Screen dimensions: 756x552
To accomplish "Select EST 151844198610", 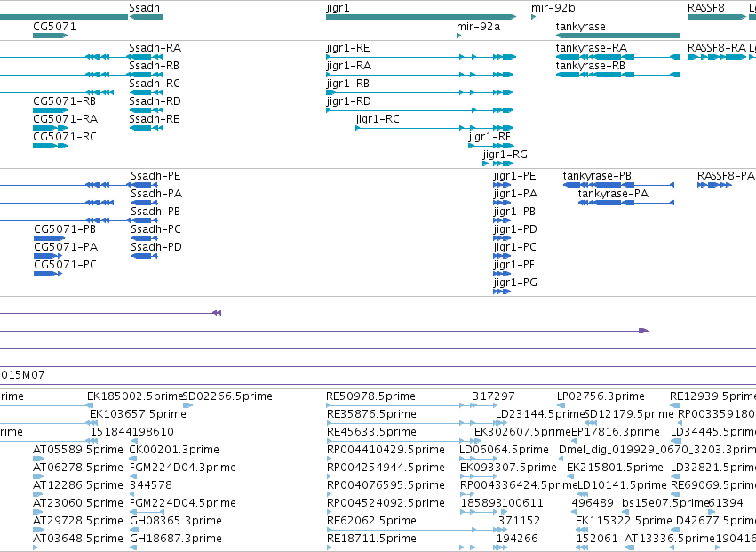I will (x=132, y=432).
